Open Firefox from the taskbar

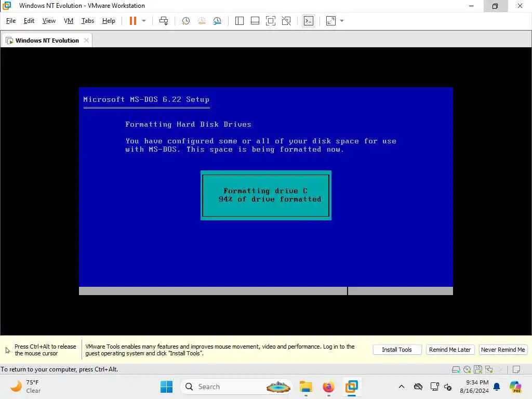[328, 387]
